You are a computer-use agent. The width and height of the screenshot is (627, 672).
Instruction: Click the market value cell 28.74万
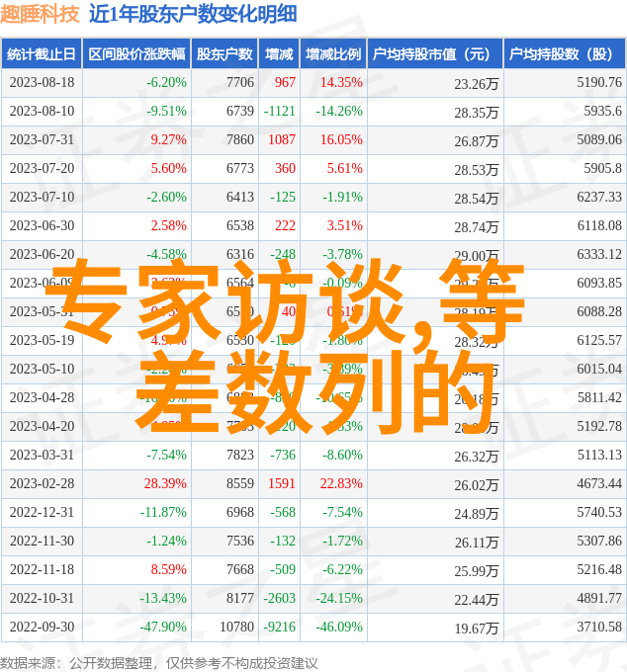pyautogui.click(x=477, y=227)
